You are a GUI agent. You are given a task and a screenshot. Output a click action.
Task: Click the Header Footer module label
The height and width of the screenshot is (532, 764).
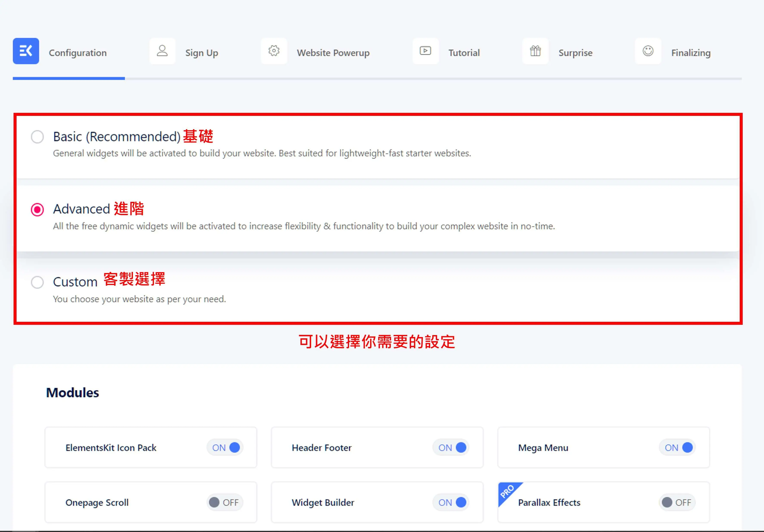point(321,448)
